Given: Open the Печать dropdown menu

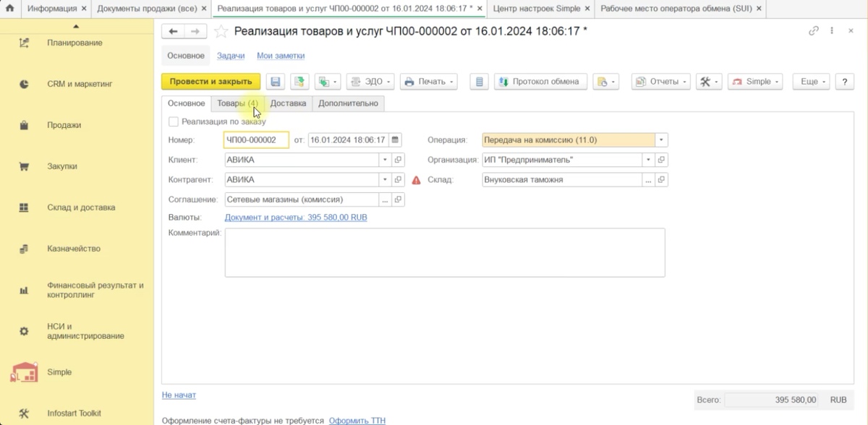Looking at the screenshot, I should click(429, 82).
